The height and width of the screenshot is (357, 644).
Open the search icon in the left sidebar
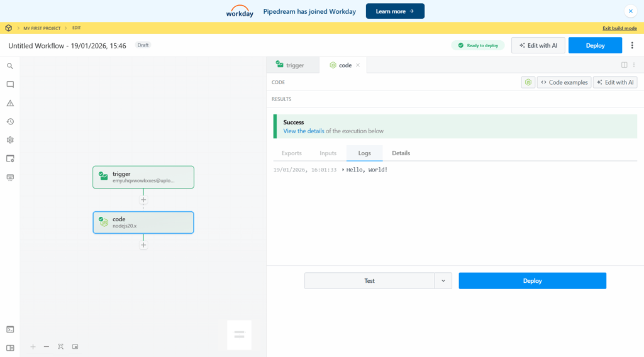point(10,66)
